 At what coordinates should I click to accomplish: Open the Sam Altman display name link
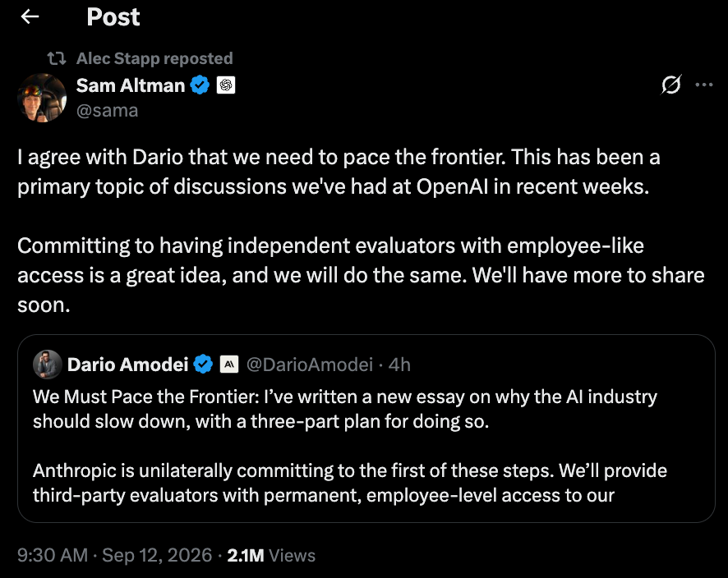(131, 85)
